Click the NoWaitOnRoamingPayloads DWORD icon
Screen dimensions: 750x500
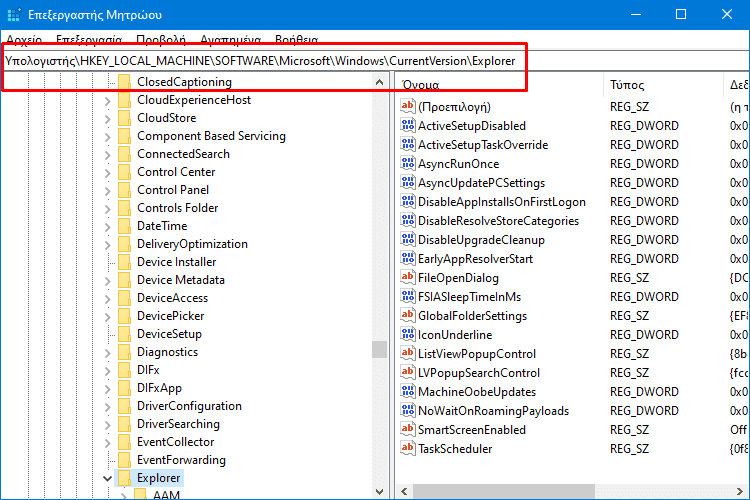(x=408, y=411)
